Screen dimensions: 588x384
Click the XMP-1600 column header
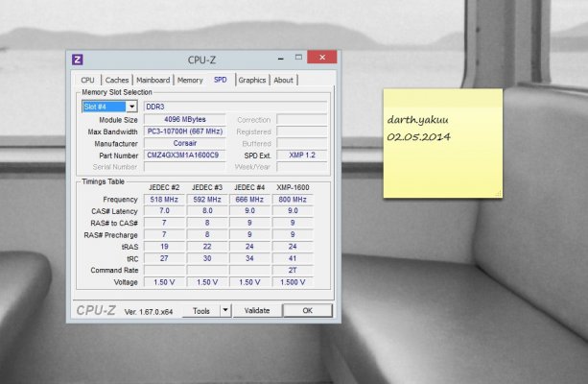293,187
